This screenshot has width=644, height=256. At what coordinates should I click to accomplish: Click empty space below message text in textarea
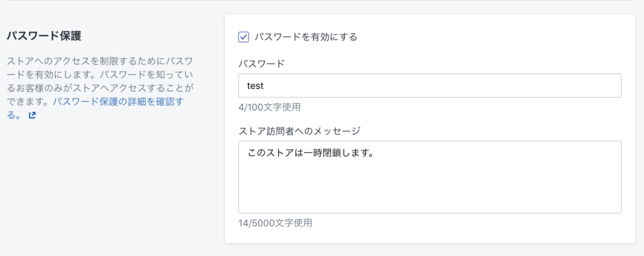coord(430,189)
